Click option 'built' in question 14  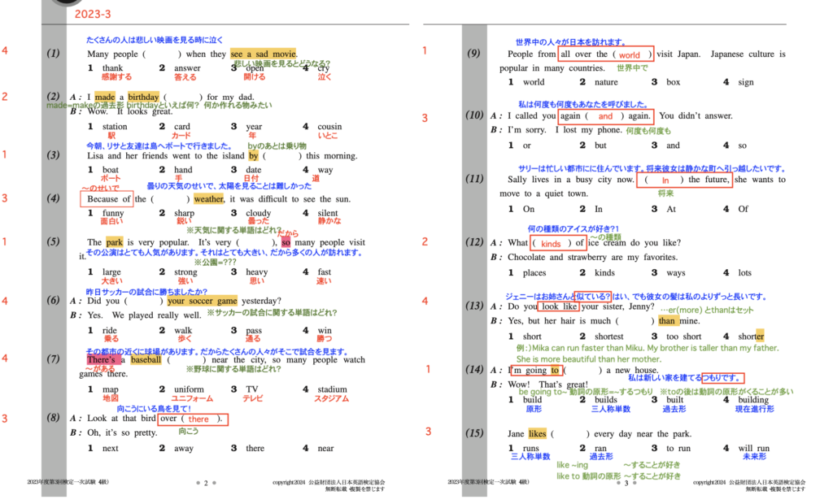click(675, 399)
